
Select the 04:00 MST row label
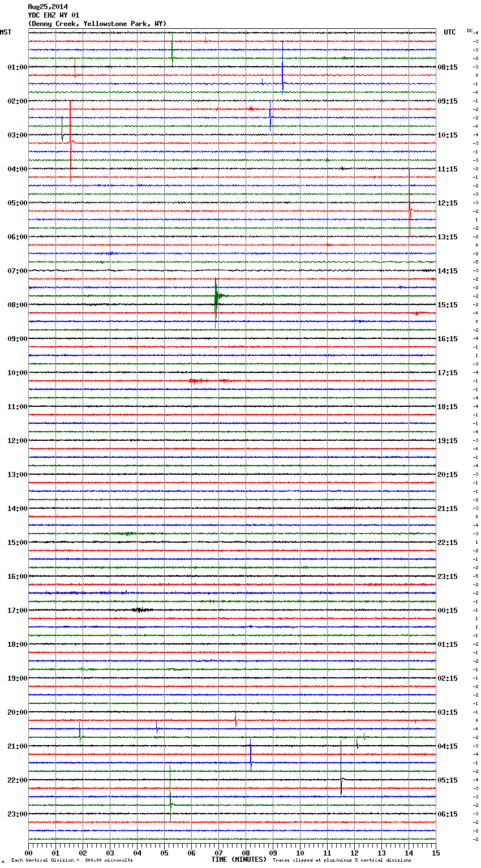tap(17, 169)
